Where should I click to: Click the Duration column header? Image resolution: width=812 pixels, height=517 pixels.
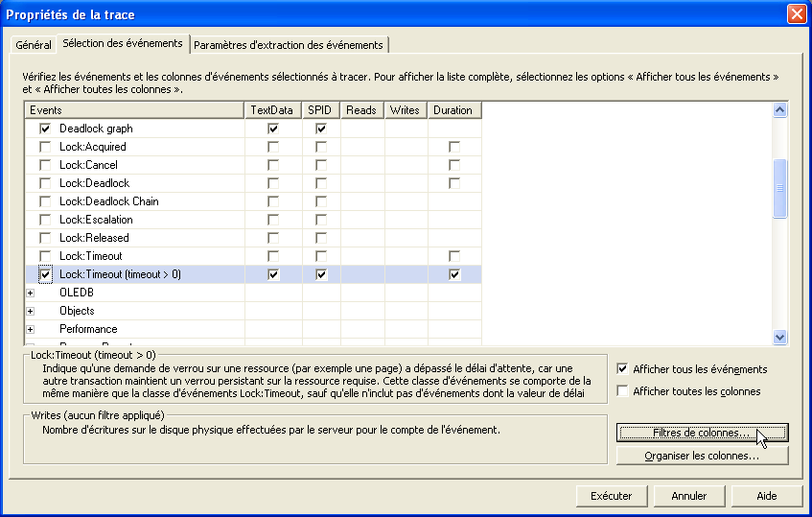pyautogui.click(x=452, y=110)
